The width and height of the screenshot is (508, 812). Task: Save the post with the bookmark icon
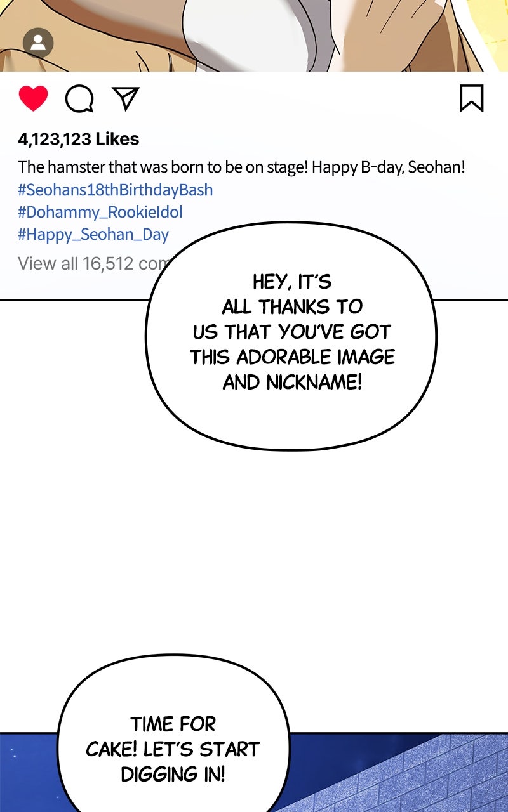[471, 98]
